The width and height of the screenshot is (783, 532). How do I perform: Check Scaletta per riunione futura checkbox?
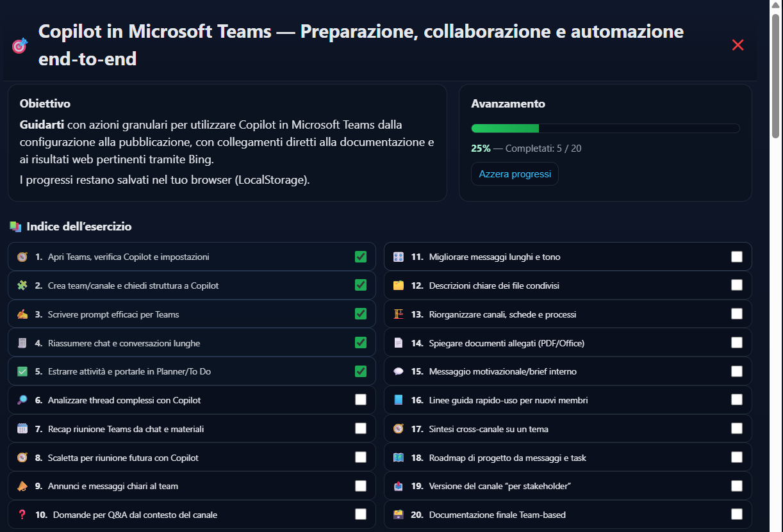(361, 457)
